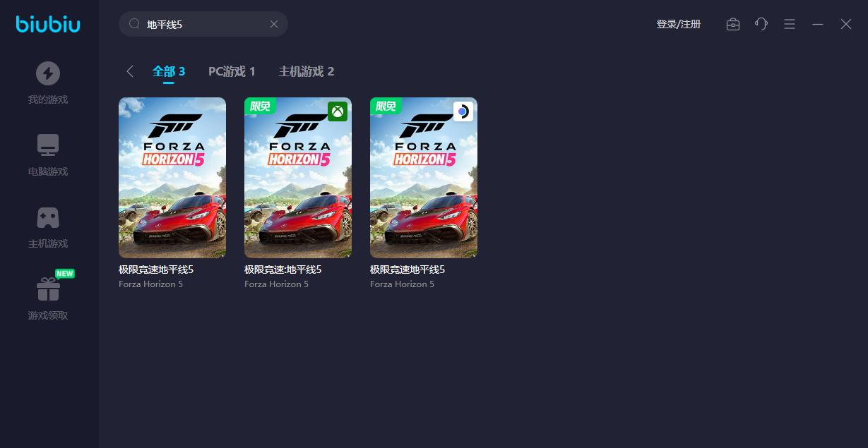
Task: Clear the search field with X button
Action: (x=274, y=24)
